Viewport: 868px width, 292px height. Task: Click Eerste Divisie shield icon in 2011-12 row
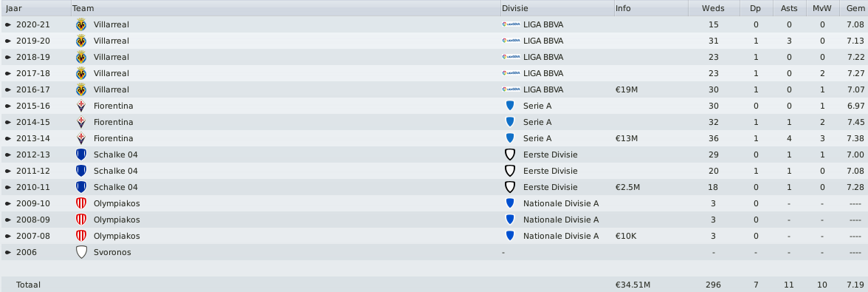pyautogui.click(x=510, y=171)
